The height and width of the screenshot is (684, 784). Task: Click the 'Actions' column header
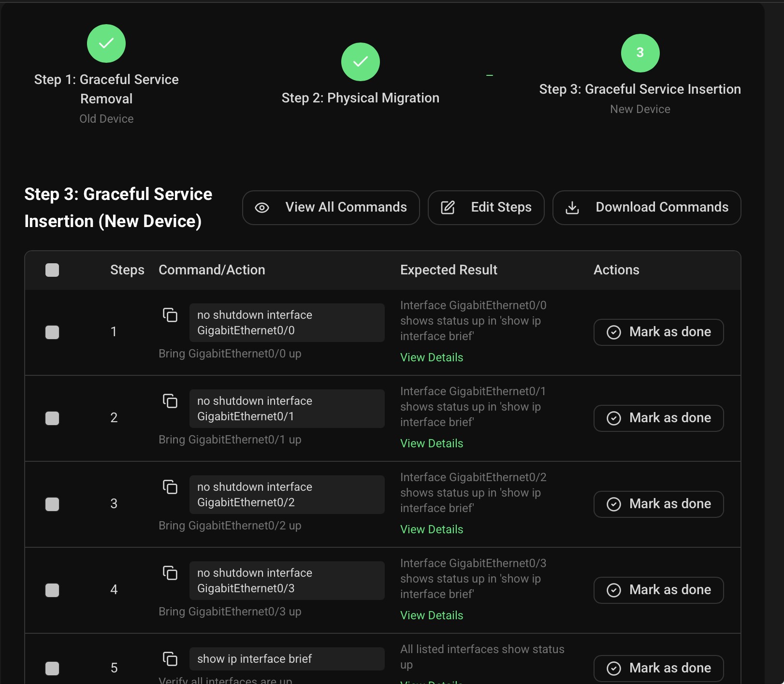(x=616, y=270)
